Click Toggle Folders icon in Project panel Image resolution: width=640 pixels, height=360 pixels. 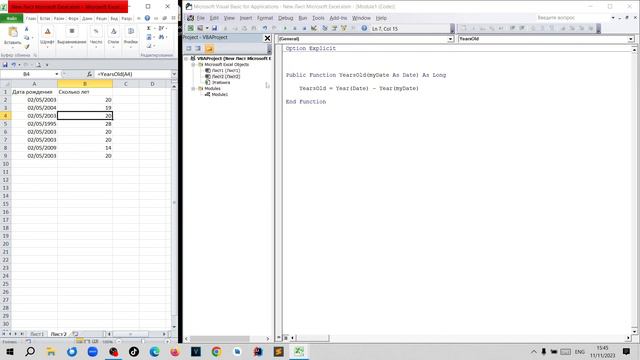click(x=209, y=49)
